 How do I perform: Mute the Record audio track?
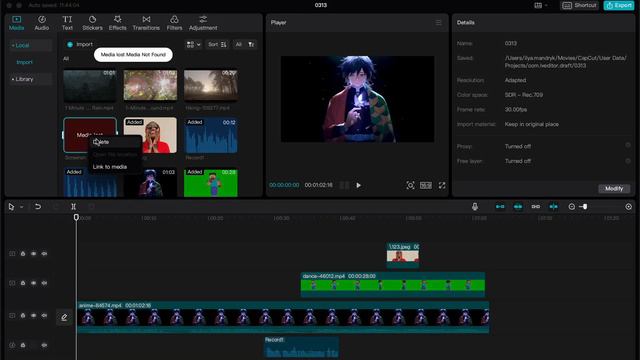(44, 345)
